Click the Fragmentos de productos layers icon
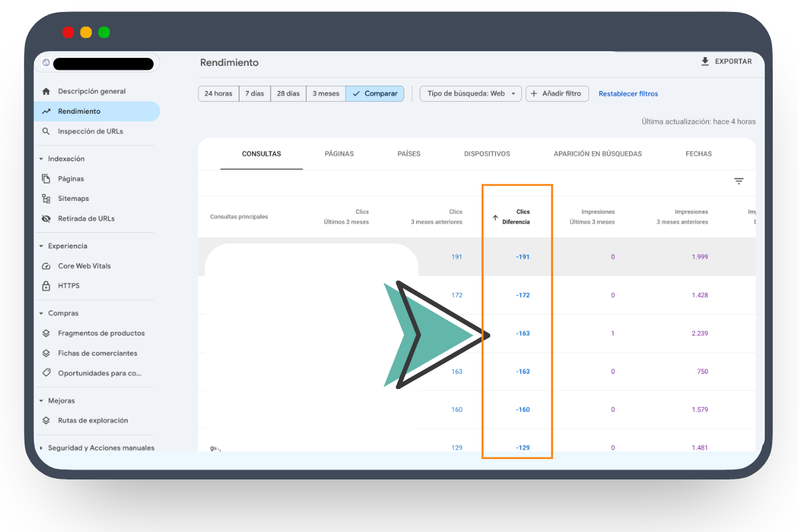The image size is (798, 532). 46,333
